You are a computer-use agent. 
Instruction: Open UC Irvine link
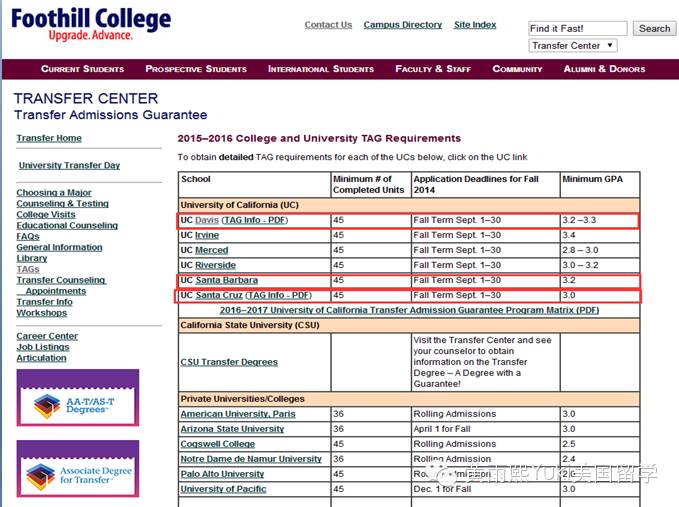pos(207,235)
